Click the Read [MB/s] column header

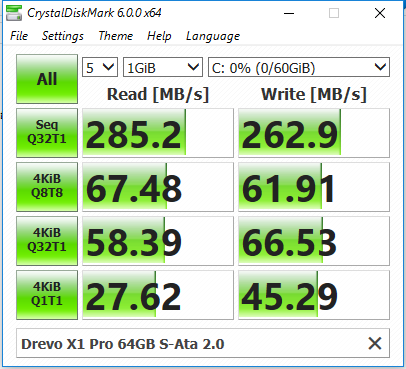pos(158,94)
